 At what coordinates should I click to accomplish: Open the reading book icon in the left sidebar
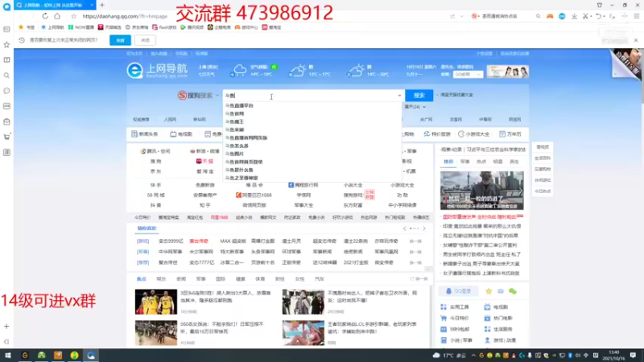point(6,60)
